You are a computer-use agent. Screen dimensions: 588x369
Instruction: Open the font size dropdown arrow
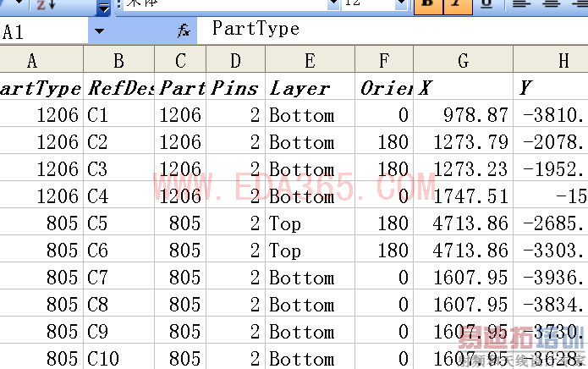tap(401, 3)
